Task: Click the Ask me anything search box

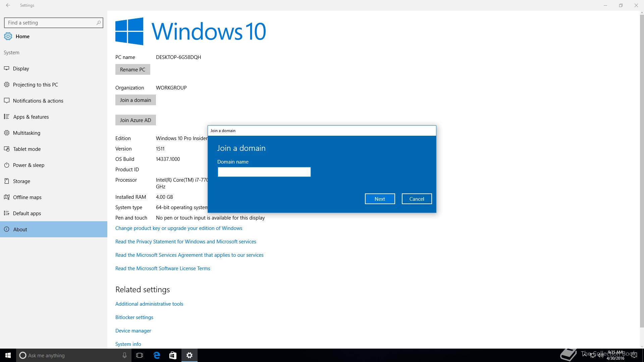Action: pos(74,355)
